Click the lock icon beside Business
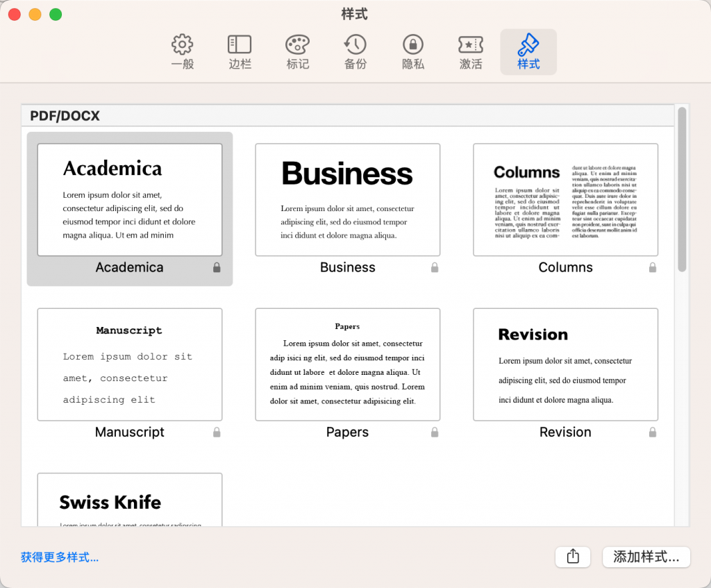Viewport: 711px width, 588px height. click(435, 267)
